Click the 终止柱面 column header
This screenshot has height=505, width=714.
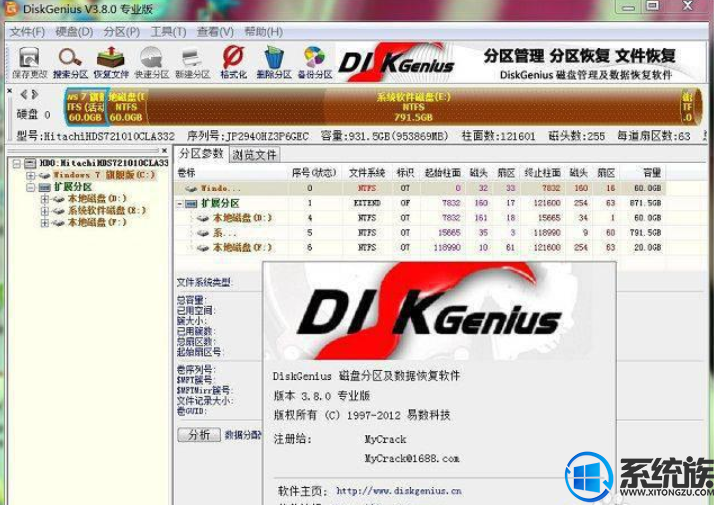click(542, 173)
